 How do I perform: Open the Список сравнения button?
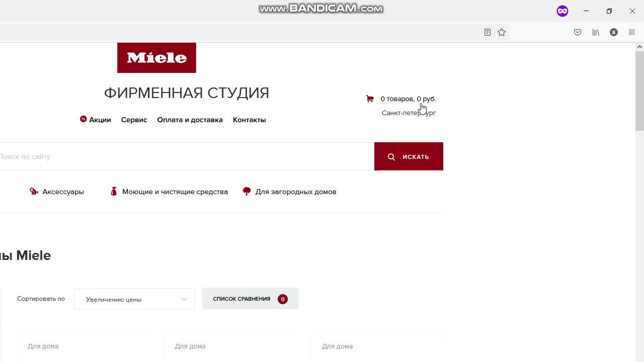(250, 299)
